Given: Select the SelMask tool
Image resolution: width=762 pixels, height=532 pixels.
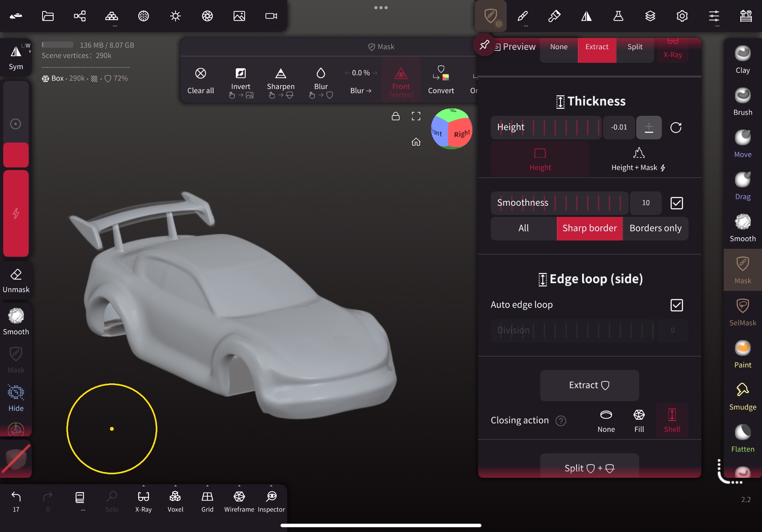Looking at the screenshot, I should tap(743, 313).
